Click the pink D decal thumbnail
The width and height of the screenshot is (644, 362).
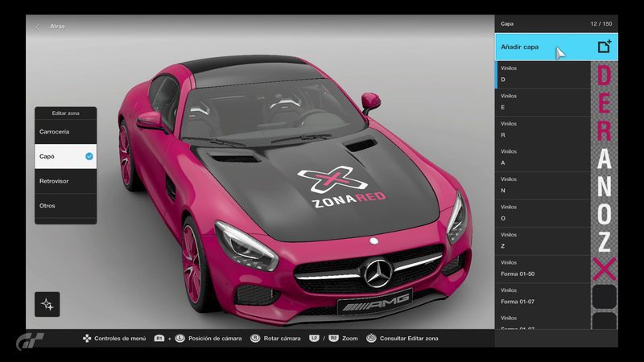point(605,75)
